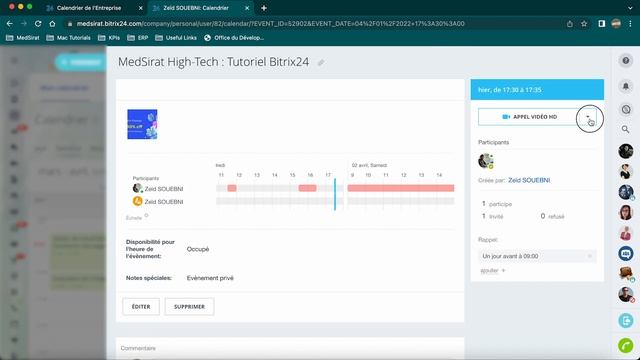
Task: Open the Useful Links bookmarks folder
Action: coord(176,38)
